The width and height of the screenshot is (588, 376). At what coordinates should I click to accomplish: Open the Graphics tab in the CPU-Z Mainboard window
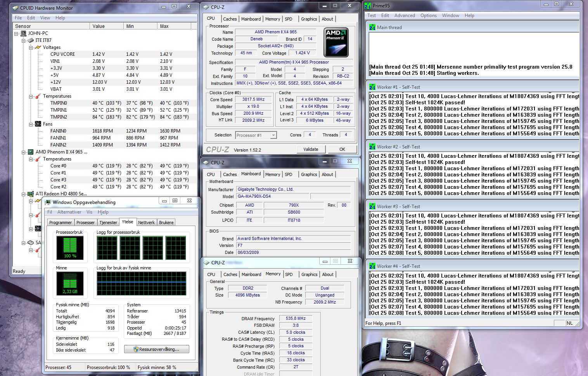coord(309,174)
